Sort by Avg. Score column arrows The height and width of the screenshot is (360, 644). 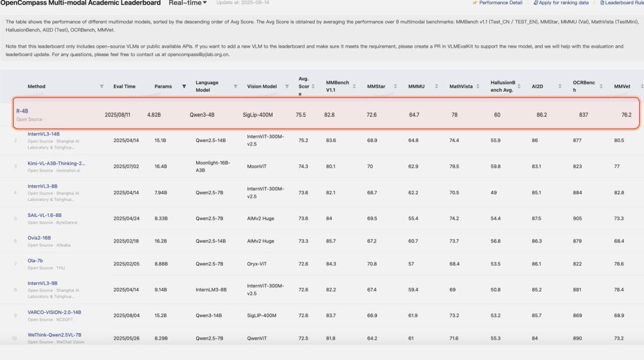click(x=313, y=86)
